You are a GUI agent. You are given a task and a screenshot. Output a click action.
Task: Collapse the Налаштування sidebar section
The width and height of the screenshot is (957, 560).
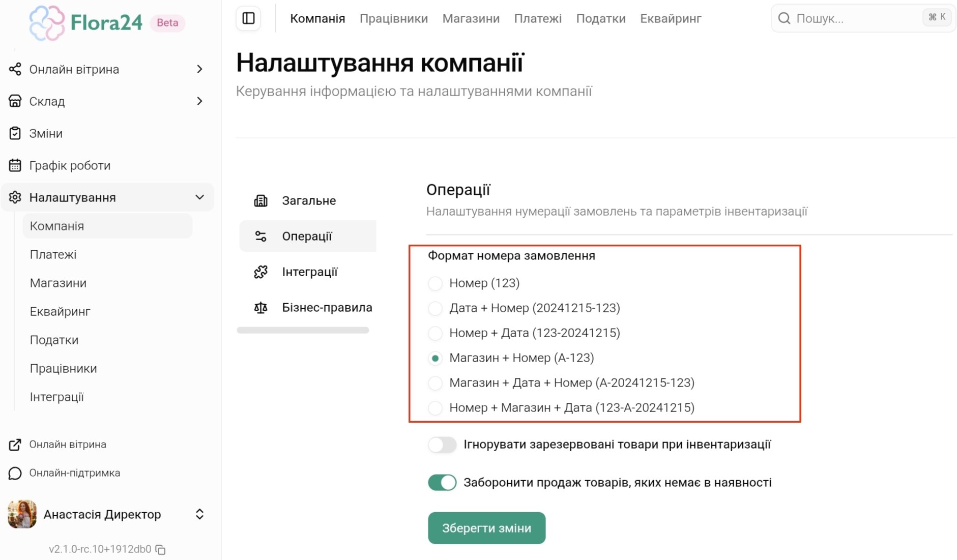pos(199,197)
